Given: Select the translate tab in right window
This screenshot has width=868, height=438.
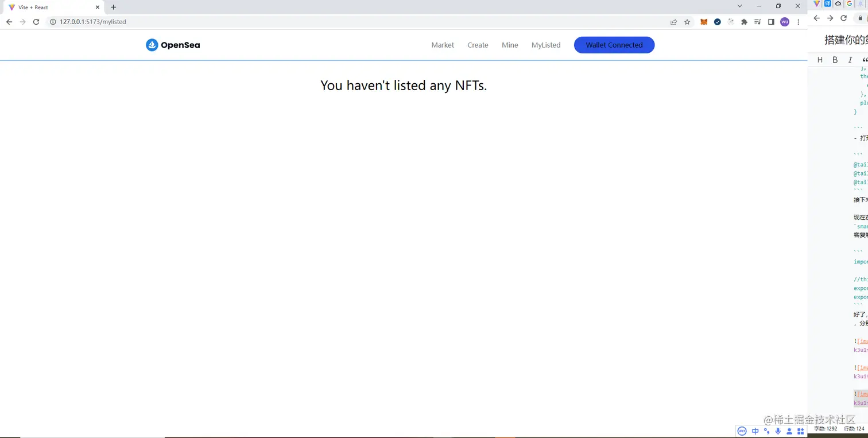Looking at the screenshot, I should point(828,3).
